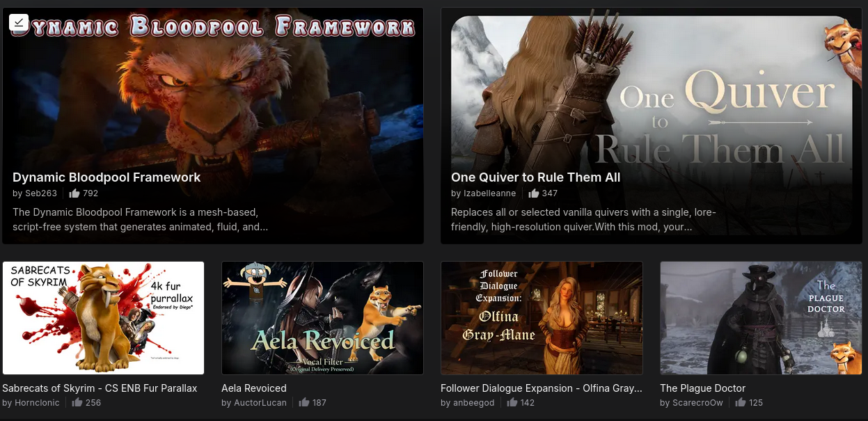View author Seb263's profile
Viewport: 868px width, 421px height.
(41, 193)
